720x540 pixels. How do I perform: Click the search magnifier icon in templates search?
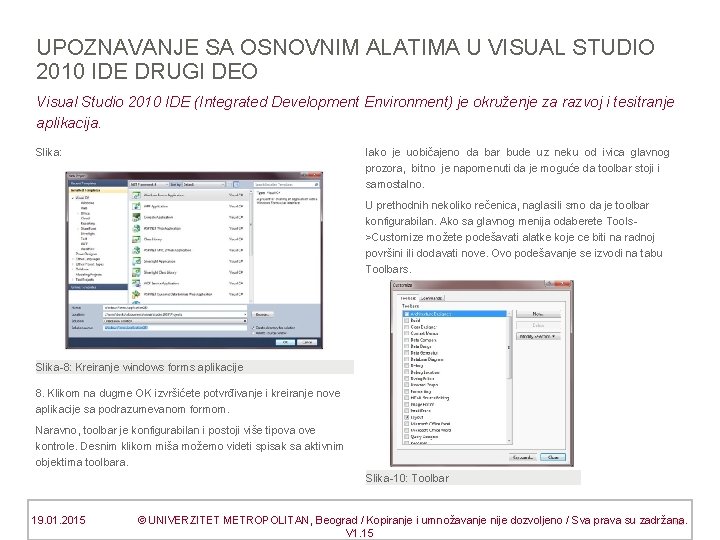(x=316, y=185)
